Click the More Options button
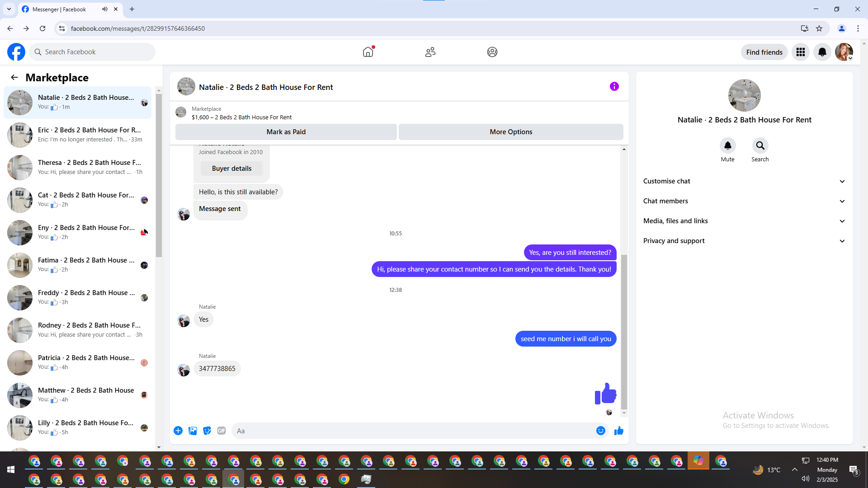Screen dimensions: 868x488 (511, 132)
